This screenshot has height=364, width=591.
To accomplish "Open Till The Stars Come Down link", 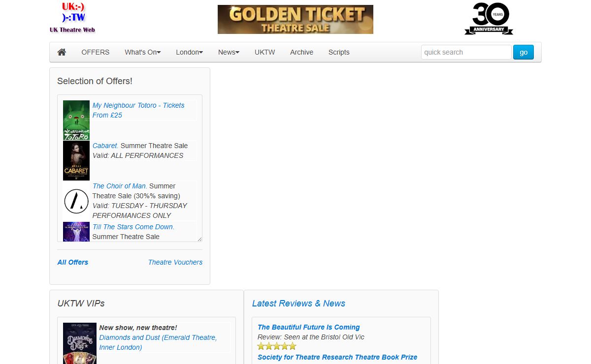I will click(133, 227).
